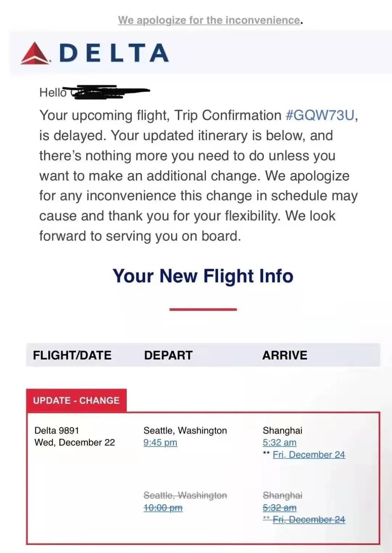Click the ARRIVE column header

(285, 355)
